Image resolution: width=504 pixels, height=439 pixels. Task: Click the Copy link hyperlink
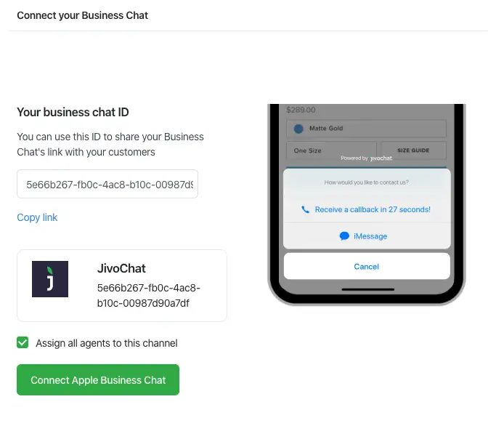[x=37, y=217]
